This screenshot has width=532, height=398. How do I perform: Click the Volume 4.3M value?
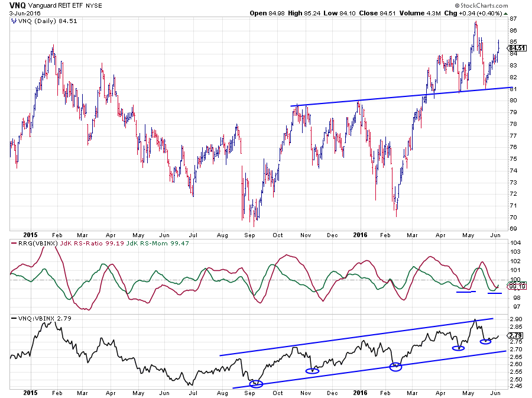tap(420, 13)
